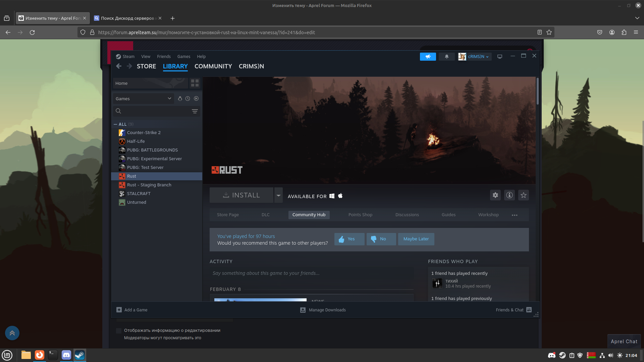Show more Rust links ellipsis
The image size is (644, 362).
515,215
